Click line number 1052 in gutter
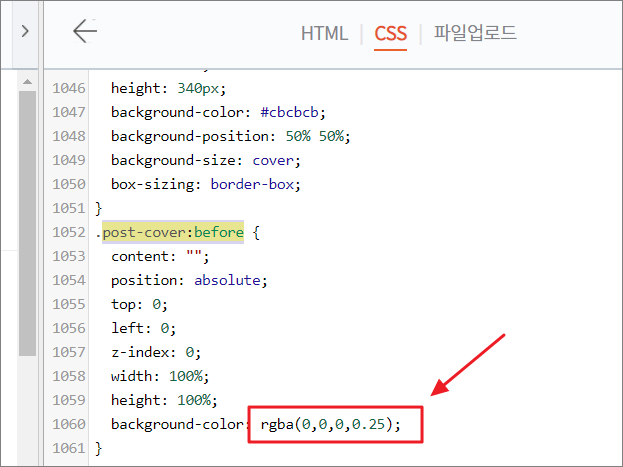 click(x=69, y=232)
